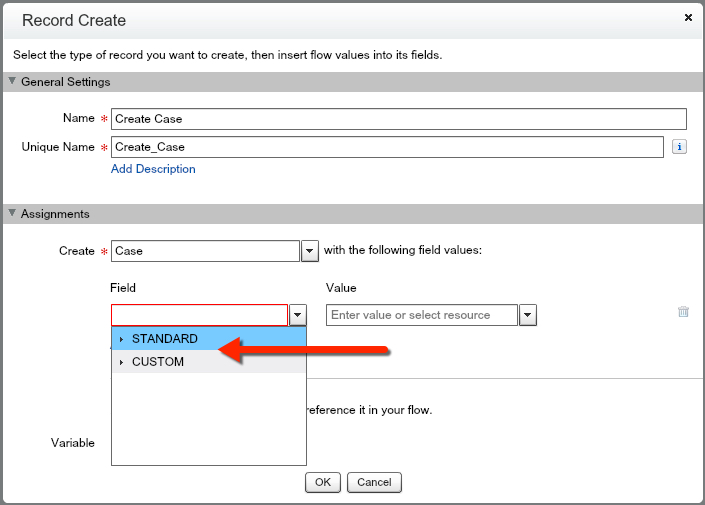The image size is (705, 505).
Task: Expand the triangle next to STANDARD
Action: click(x=121, y=339)
